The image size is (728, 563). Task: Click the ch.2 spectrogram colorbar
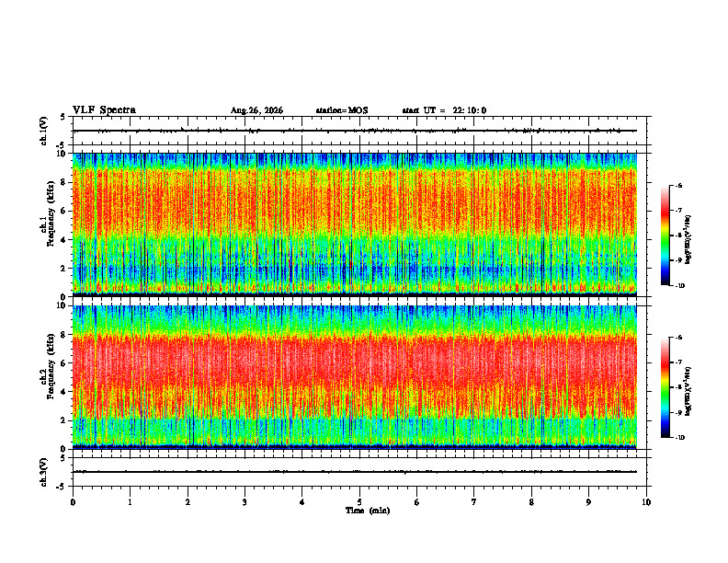click(x=665, y=387)
